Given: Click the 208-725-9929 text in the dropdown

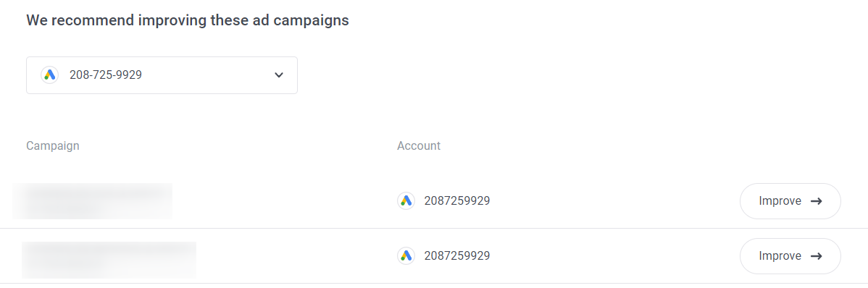Looking at the screenshot, I should pyautogui.click(x=106, y=75).
